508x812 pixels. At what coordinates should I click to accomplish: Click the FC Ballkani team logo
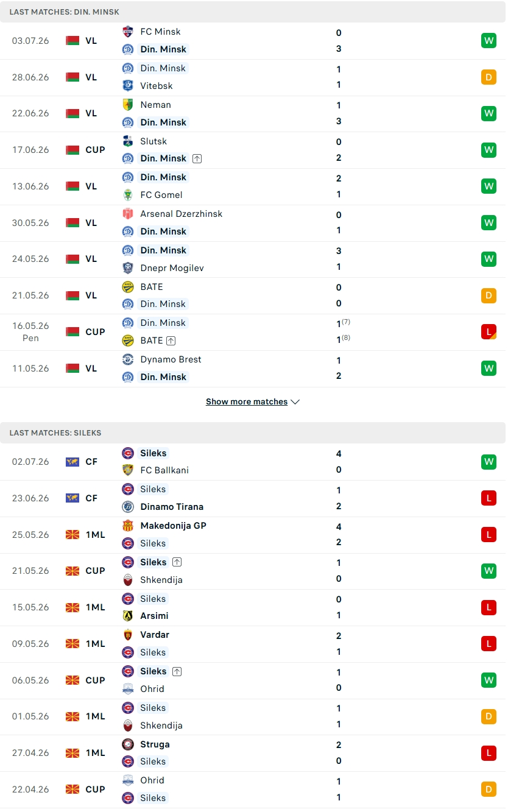click(128, 470)
